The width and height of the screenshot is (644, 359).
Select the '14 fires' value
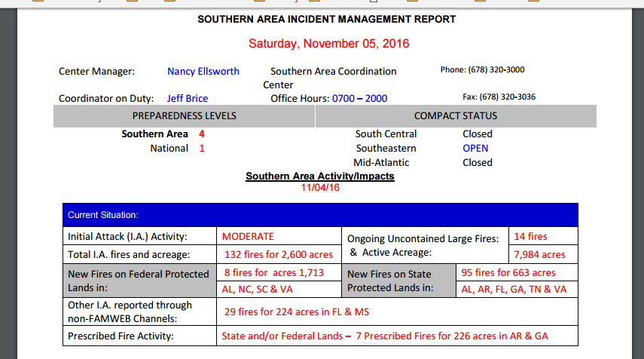point(530,237)
